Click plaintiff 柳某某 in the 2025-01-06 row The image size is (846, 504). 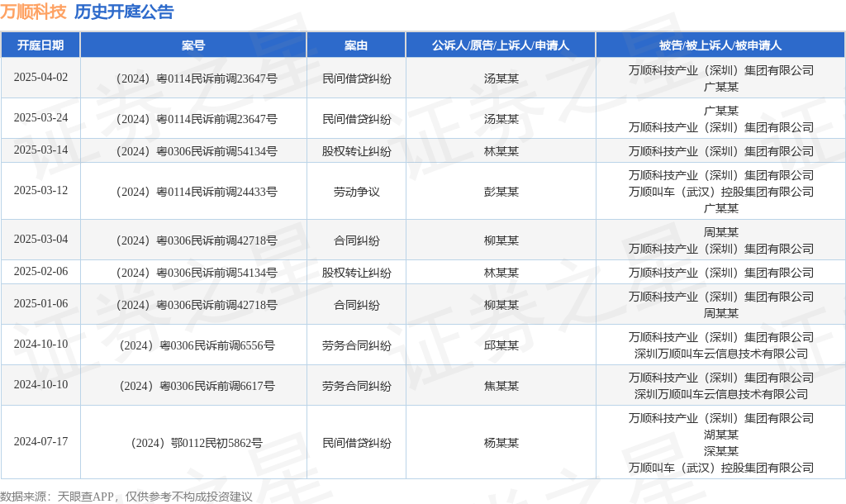(501, 306)
